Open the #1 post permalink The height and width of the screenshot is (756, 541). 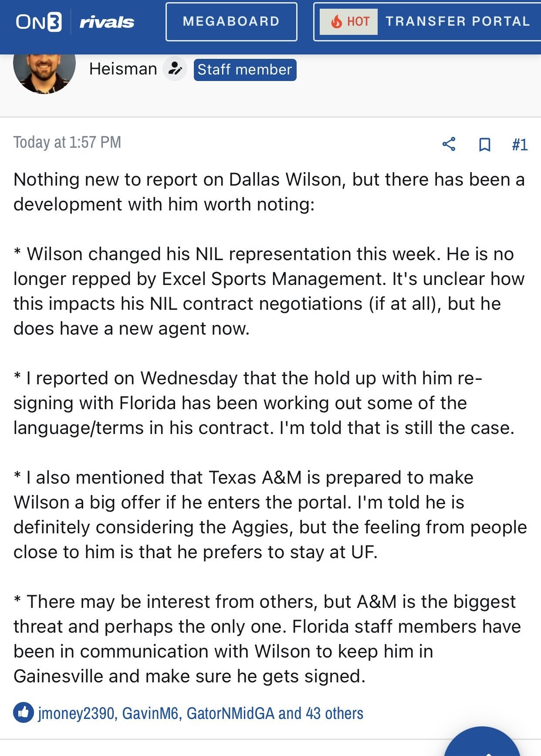(520, 144)
